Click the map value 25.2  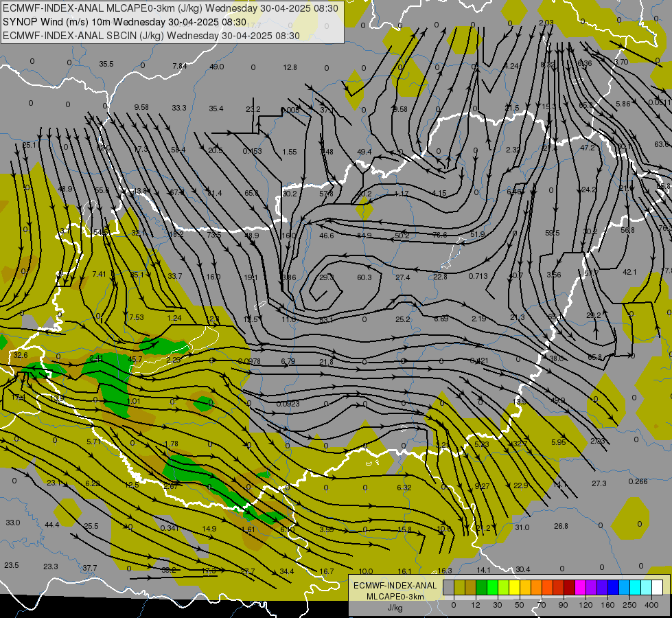tap(402, 319)
